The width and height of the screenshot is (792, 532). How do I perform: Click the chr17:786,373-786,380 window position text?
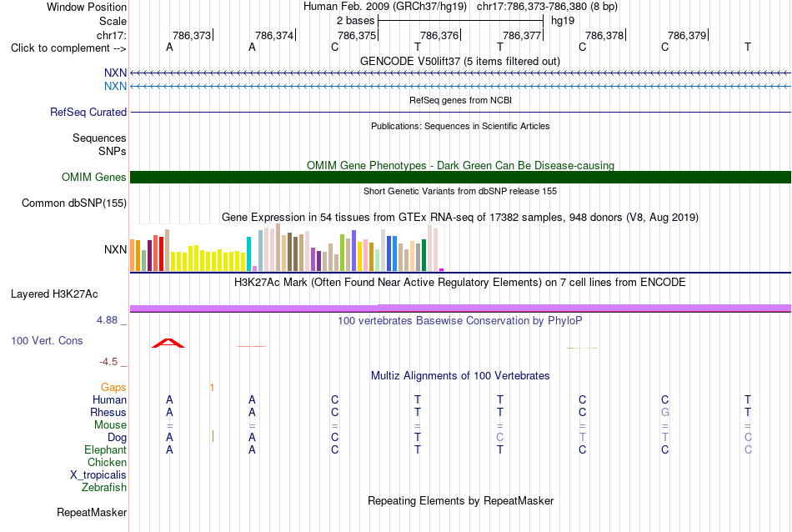pyautogui.click(x=547, y=7)
